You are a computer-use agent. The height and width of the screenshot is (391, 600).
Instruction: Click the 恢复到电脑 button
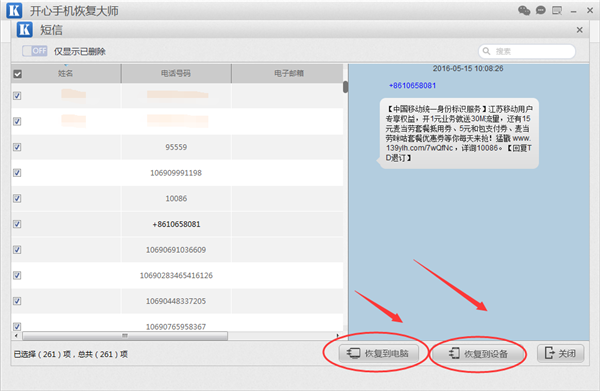(x=378, y=353)
